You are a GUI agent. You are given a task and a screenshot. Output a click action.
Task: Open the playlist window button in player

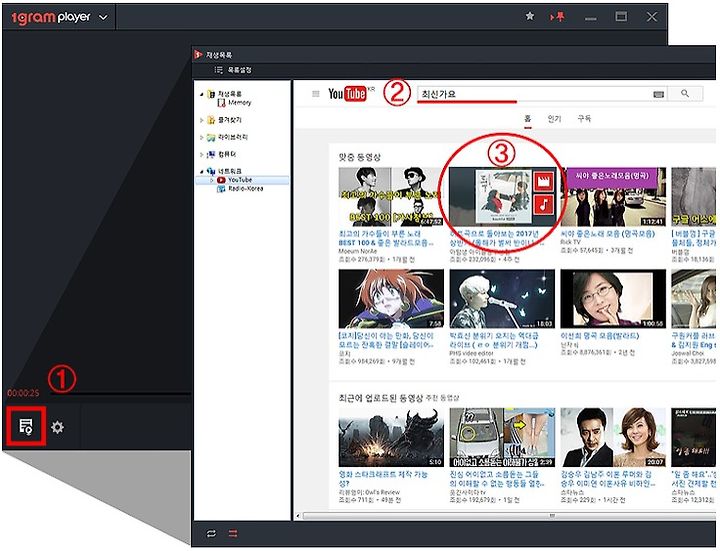[x=26, y=427]
